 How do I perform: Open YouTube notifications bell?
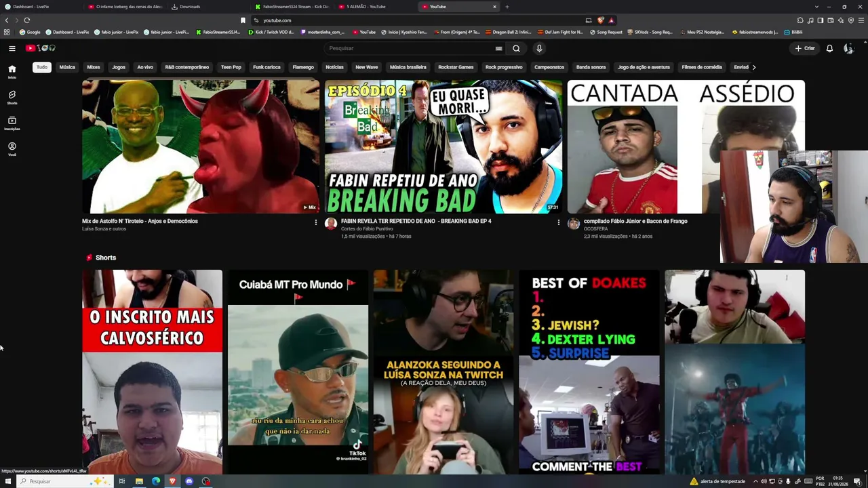829,48
